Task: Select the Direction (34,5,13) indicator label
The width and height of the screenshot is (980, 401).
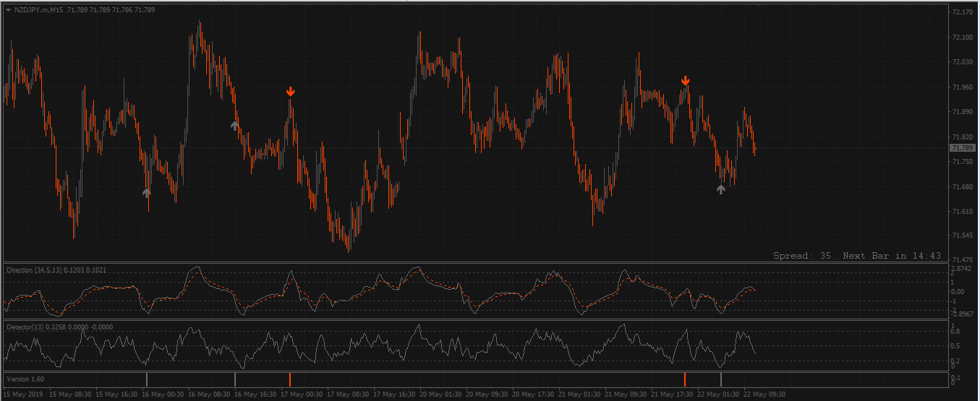Action: 30,270
